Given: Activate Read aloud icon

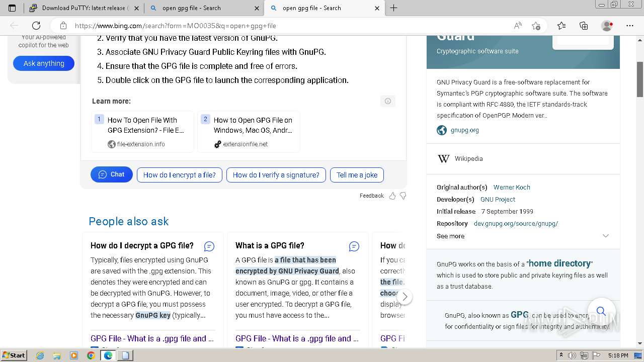Looking at the screenshot, I should [518, 26].
